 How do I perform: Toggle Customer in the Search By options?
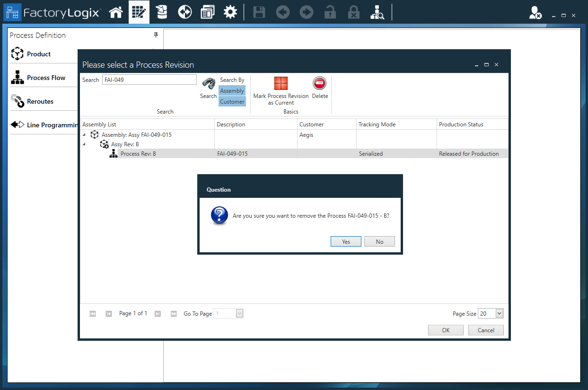pos(232,101)
